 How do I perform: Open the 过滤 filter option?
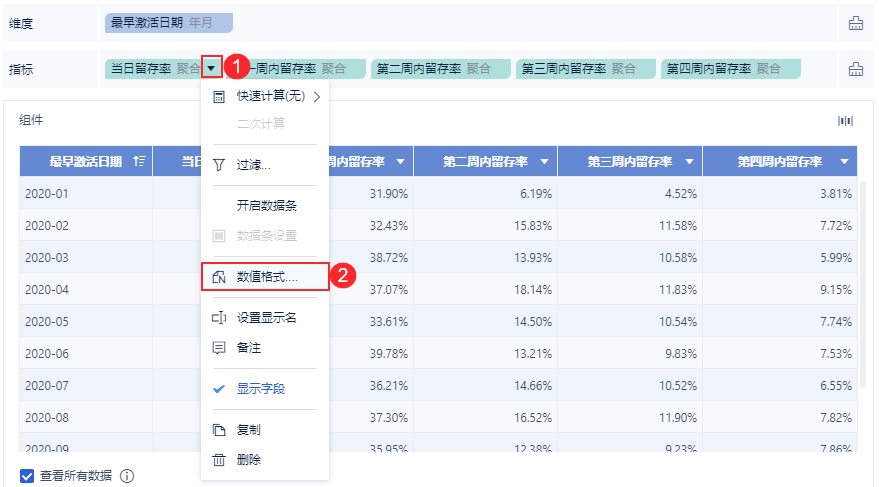tap(253, 164)
